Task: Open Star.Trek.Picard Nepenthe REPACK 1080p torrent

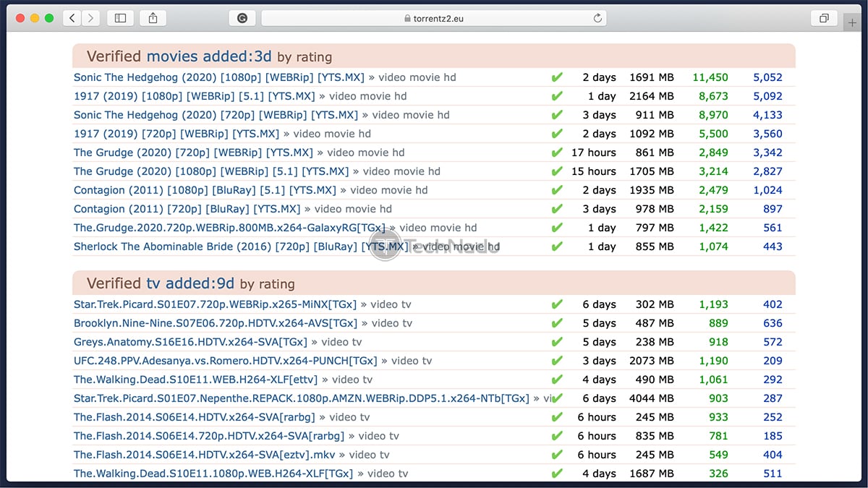Action: tap(302, 398)
